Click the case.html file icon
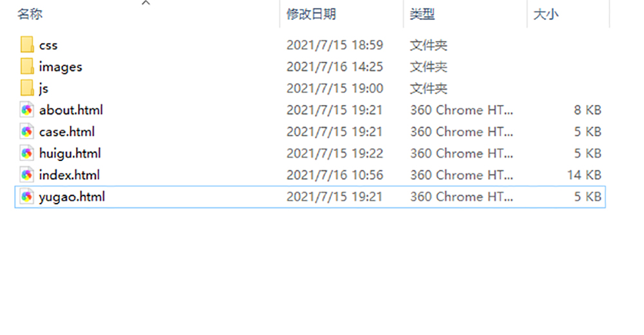 (x=27, y=131)
